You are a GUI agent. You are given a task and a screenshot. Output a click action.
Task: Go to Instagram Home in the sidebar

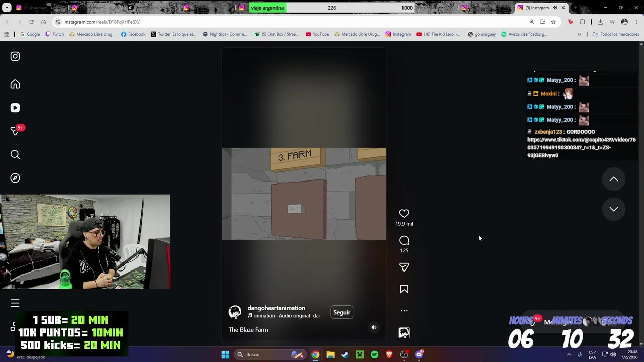(15, 84)
